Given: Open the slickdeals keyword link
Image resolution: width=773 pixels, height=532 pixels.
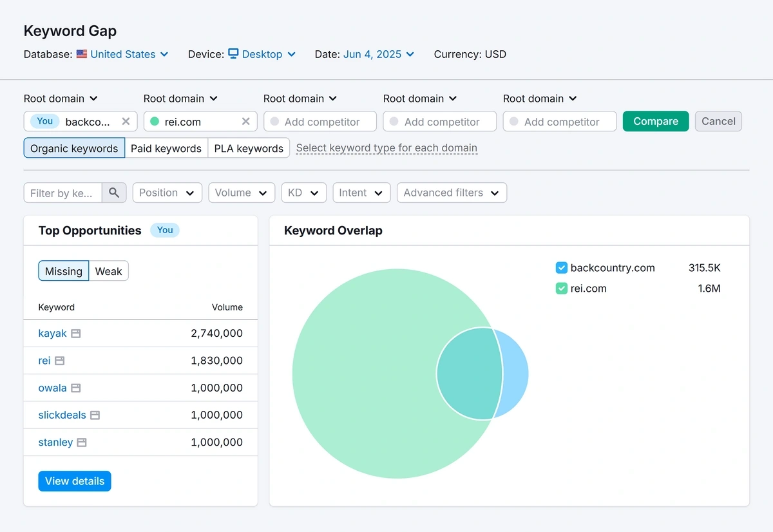Looking at the screenshot, I should tap(62, 415).
